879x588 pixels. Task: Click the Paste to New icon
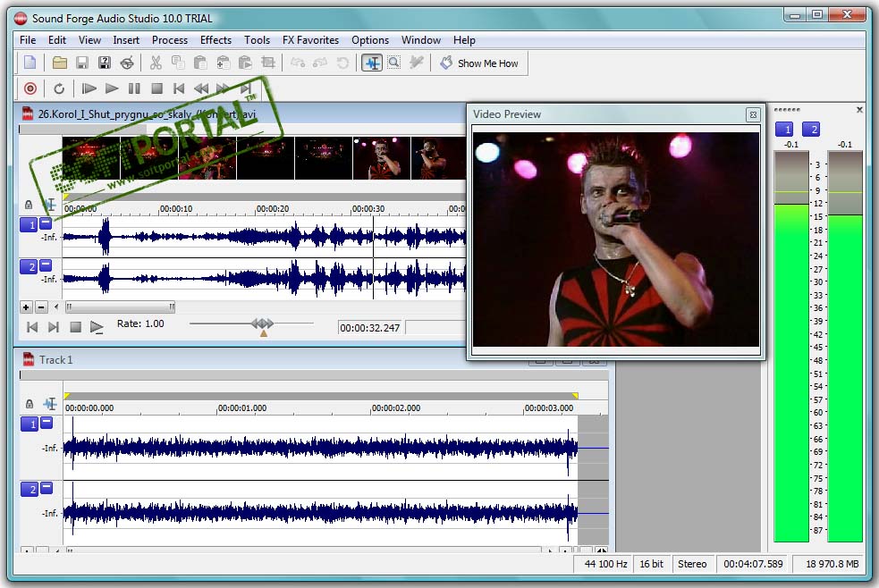click(x=246, y=63)
